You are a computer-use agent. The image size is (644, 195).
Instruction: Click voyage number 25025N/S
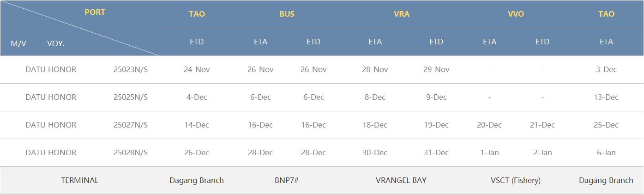pyautogui.click(x=131, y=97)
